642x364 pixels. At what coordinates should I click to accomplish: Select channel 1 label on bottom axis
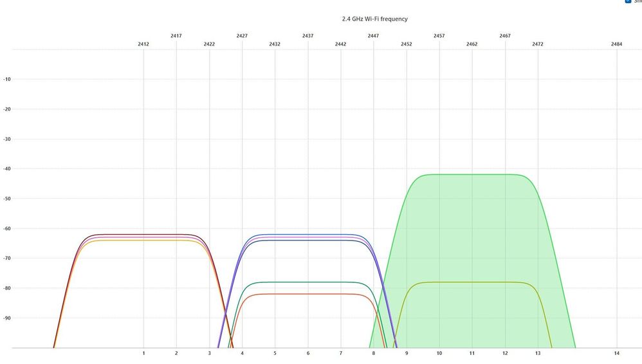[x=143, y=354]
